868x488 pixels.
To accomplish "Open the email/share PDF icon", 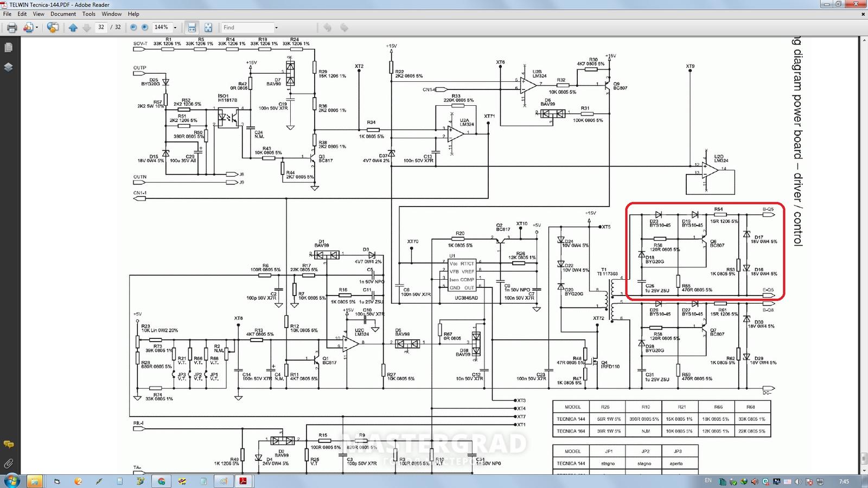I will (x=28, y=27).
